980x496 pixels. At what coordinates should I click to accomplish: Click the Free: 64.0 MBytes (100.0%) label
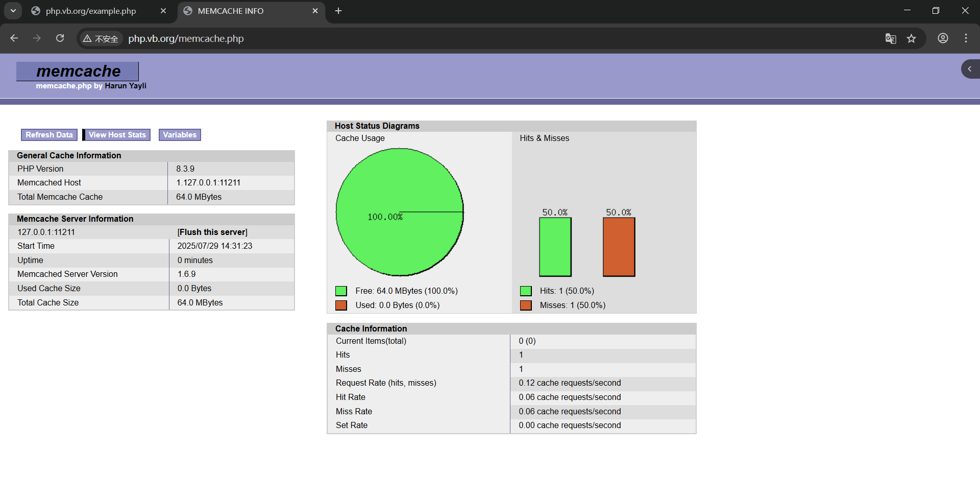pyautogui.click(x=406, y=291)
